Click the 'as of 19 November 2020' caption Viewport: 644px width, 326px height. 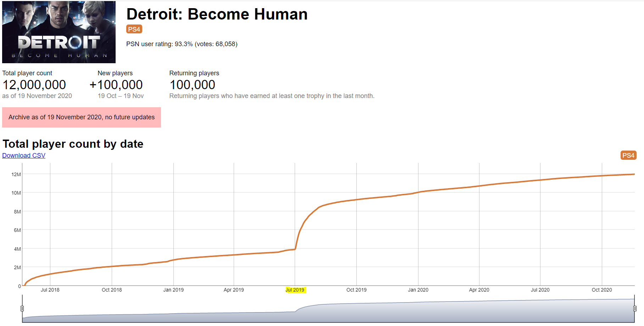[x=37, y=96]
